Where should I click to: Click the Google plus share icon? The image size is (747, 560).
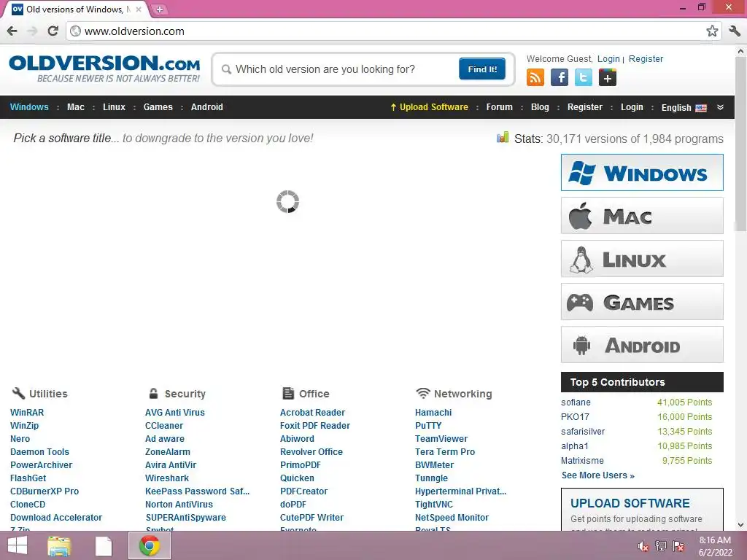pos(608,77)
